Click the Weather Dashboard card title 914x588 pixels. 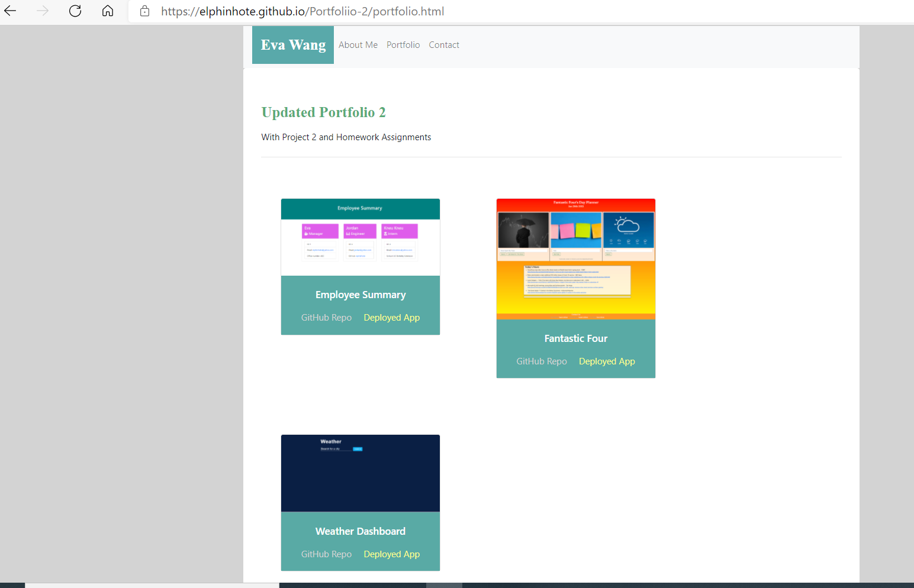tap(361, 531)
